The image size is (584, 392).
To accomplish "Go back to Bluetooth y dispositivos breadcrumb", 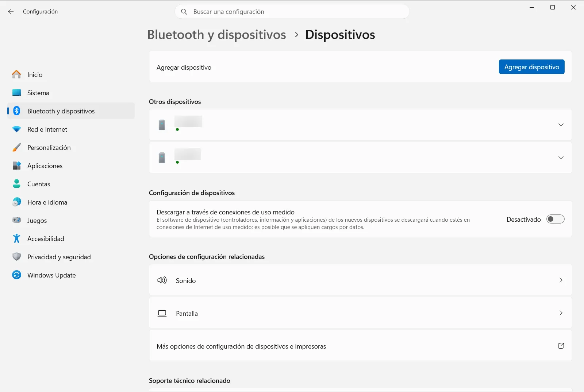I will (x=217, y=35).
